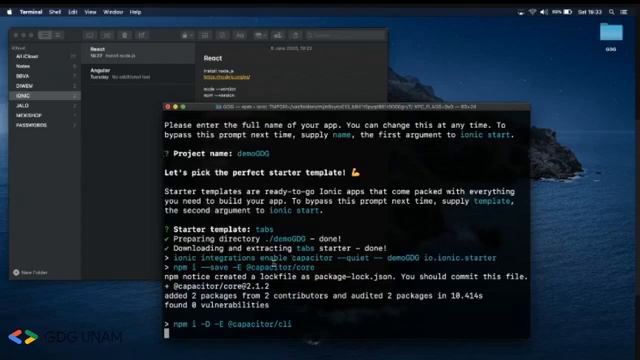Click 'Project name:' line in Terminal

[x=217, y=154]
